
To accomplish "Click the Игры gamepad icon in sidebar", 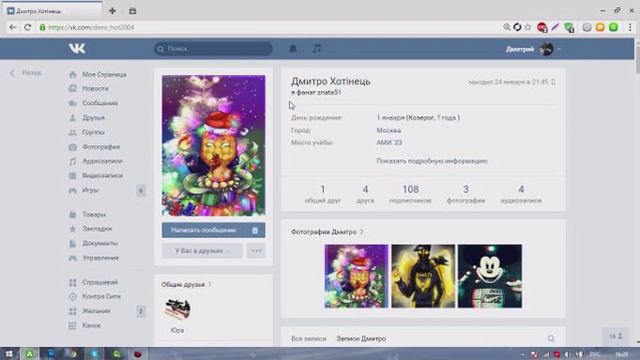I will 73,190.
